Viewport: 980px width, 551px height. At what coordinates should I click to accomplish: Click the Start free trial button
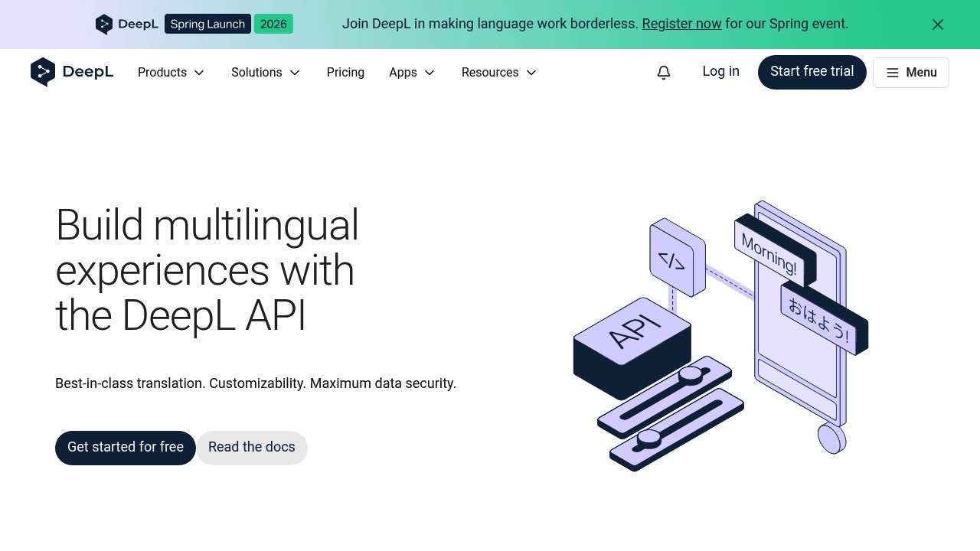click(x=812, y=71)
